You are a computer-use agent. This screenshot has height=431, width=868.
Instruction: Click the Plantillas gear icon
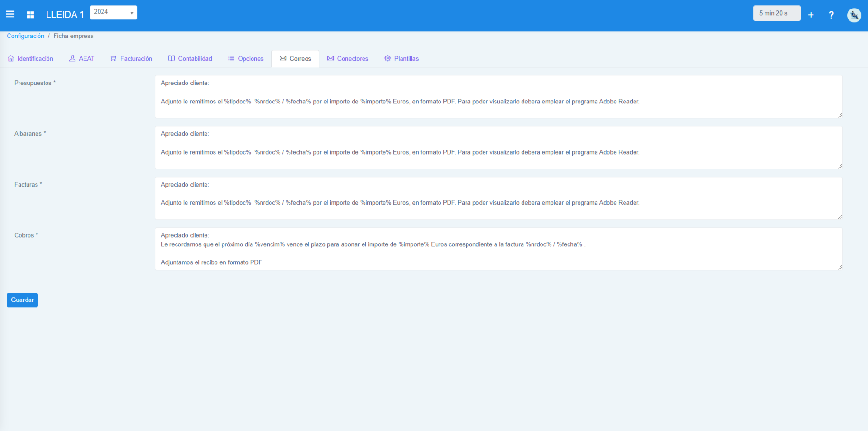388,58
